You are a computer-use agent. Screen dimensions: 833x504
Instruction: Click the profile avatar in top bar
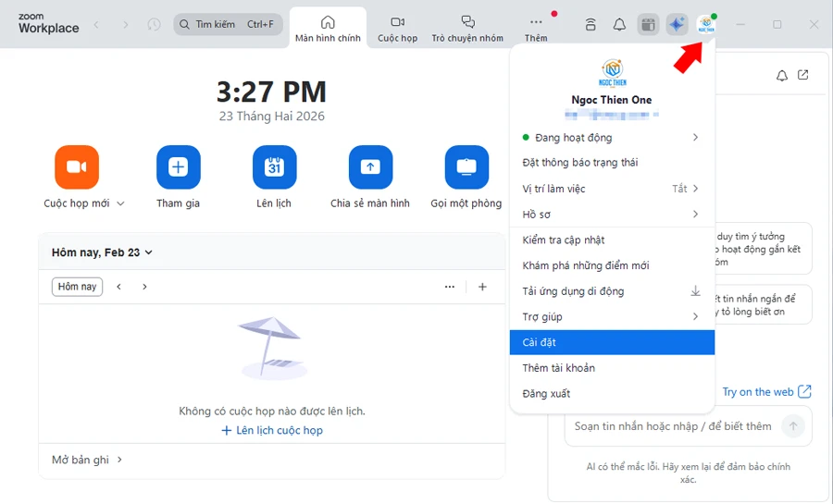[706, 25]
